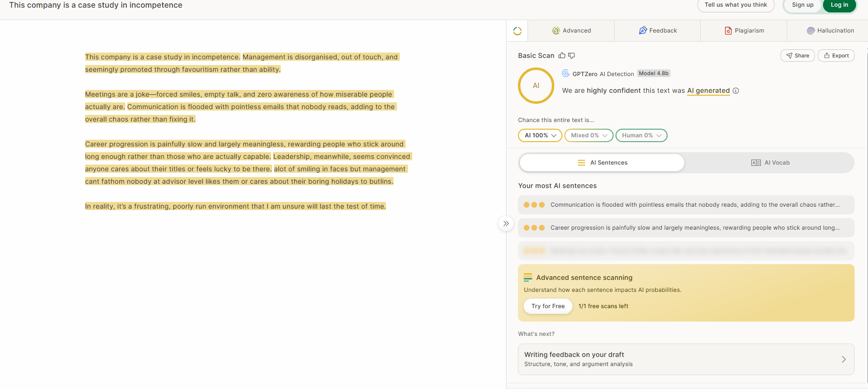
Task: Export the scan report
Action: 836,56
